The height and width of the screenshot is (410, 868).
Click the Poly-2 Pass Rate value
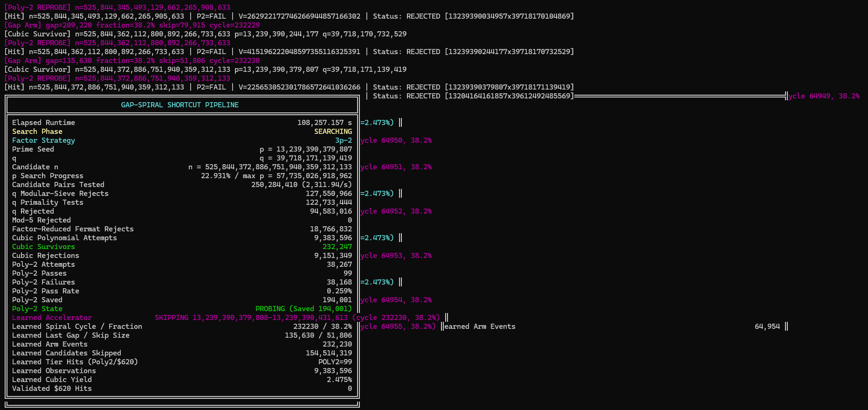click(339, 291)
